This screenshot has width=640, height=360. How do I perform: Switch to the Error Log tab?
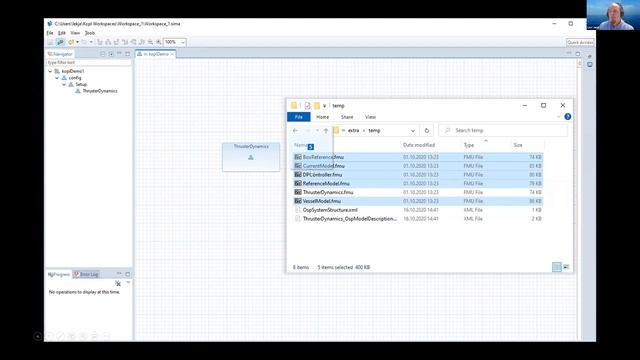point(87,274)
